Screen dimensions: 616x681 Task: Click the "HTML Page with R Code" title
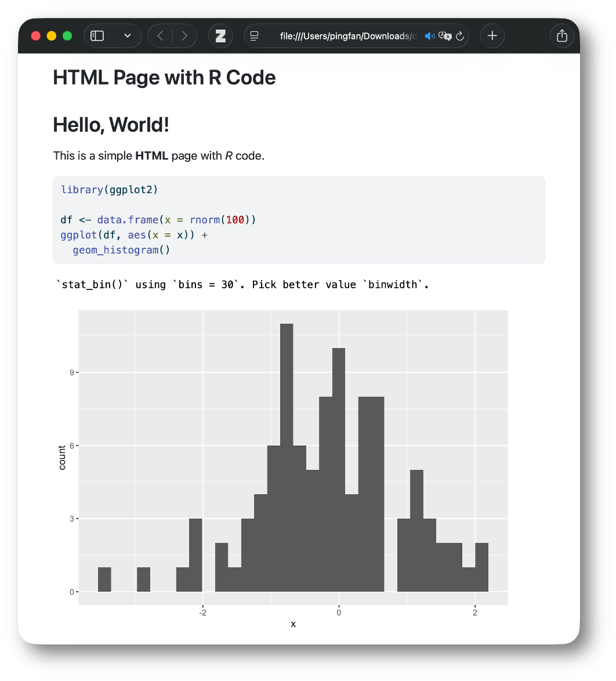[x=164, y=77]
